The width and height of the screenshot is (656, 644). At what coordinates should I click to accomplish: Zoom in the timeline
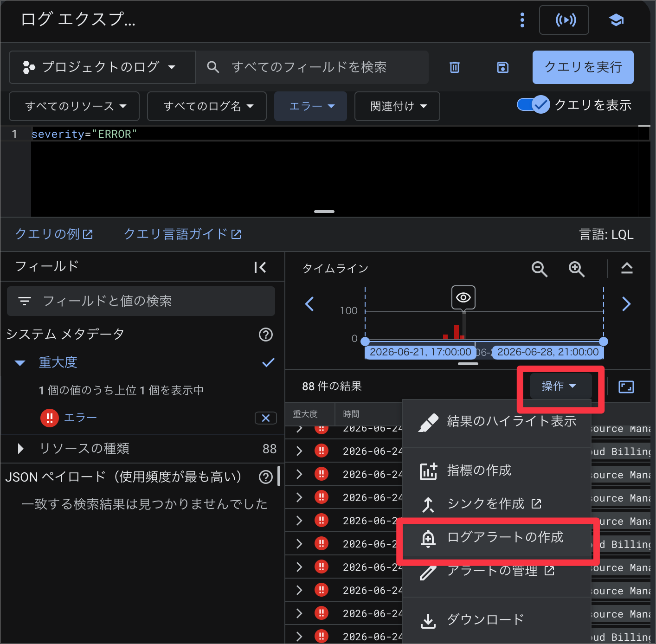[x=577, y=269]
